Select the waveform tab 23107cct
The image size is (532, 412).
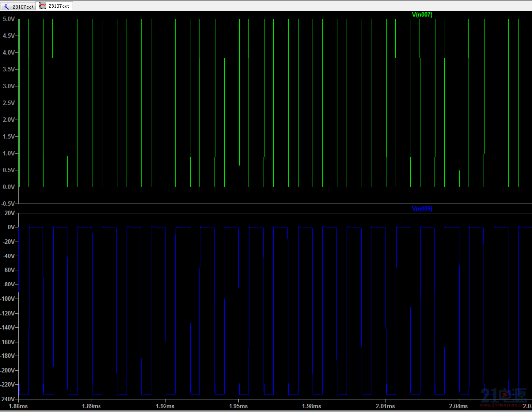coord(55,6)
